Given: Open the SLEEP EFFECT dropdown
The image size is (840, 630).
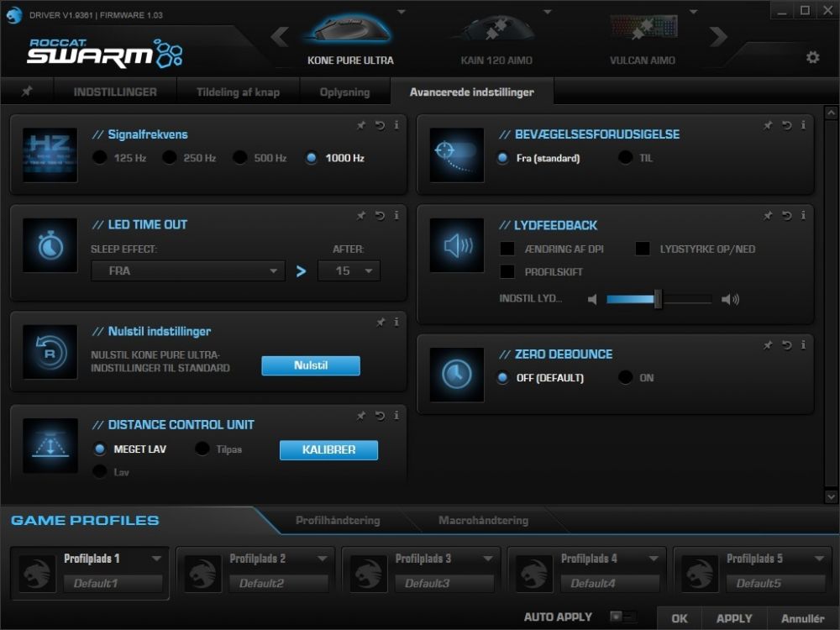Looking at the screenshot, I should [188, 271].
